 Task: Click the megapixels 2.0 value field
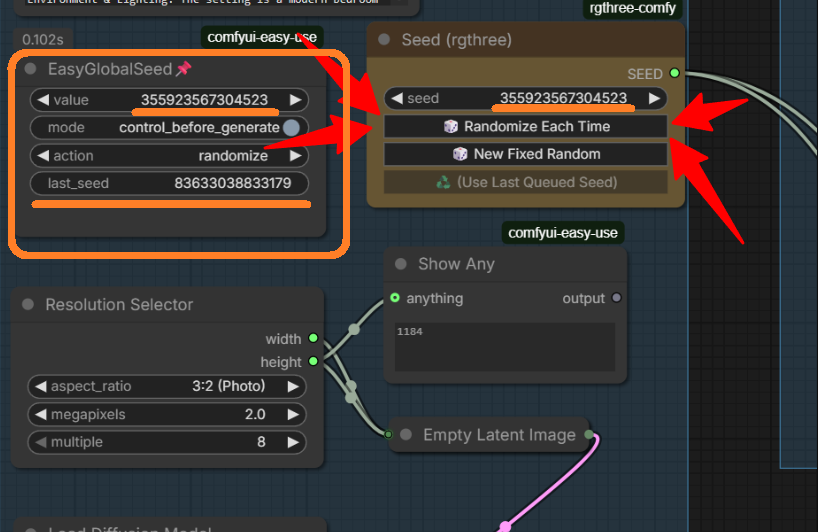(167, 414)
